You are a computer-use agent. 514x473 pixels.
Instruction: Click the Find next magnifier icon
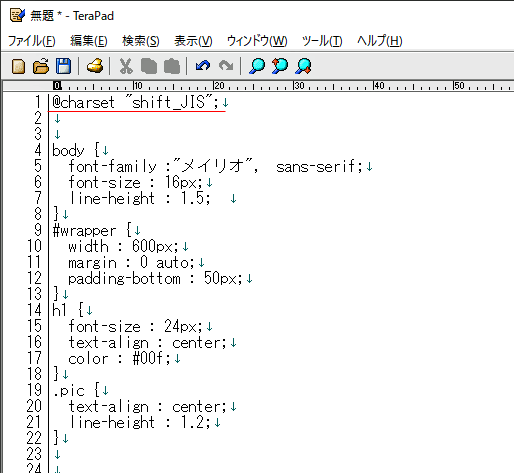coord(303,66)
